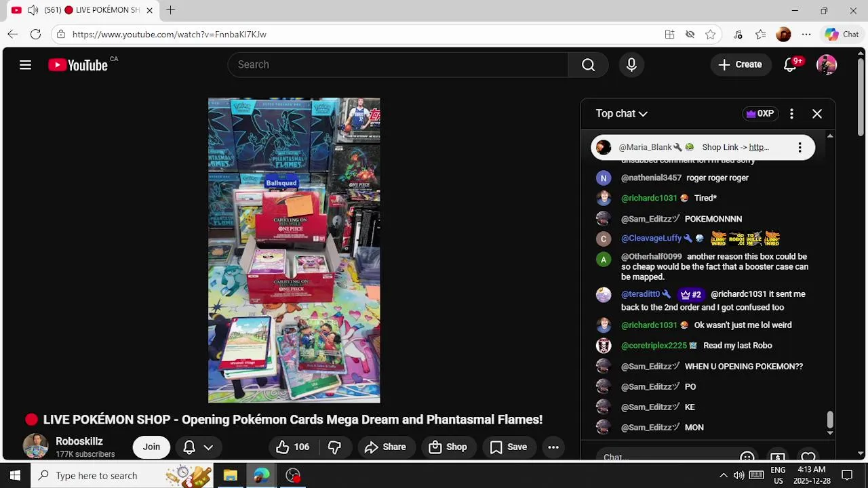
Task: Open the Shop button under video
Action: 448,447
